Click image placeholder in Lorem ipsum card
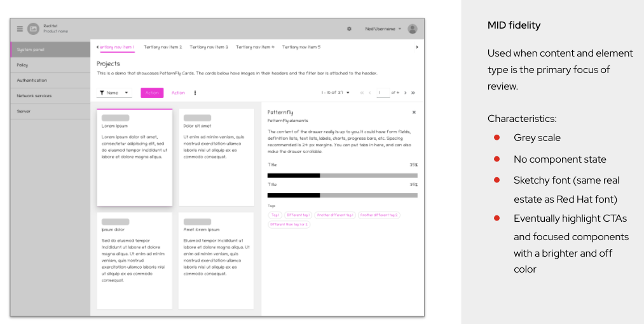 [116, 118]
